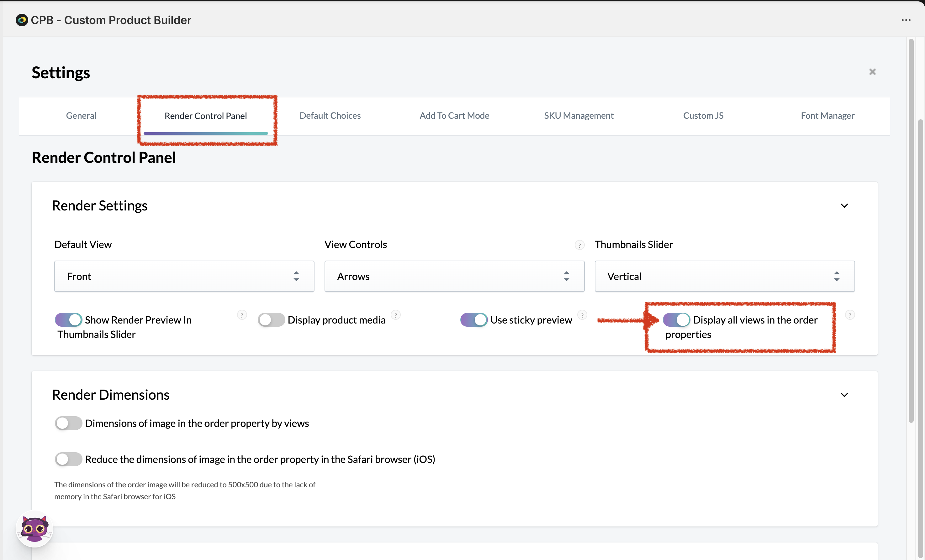This screenshot has width=925, height=560.
Task: Click the CPB app logo icon
Action: [22, 20]
